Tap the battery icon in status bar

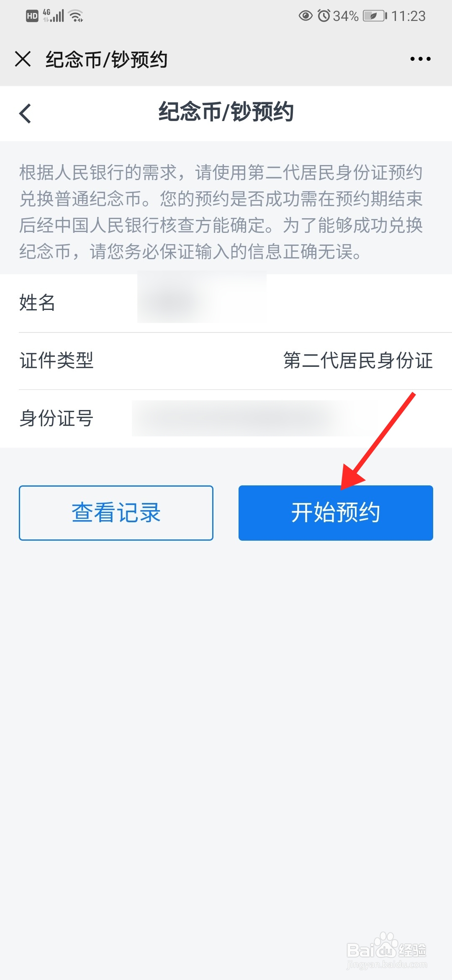[375, 16]
